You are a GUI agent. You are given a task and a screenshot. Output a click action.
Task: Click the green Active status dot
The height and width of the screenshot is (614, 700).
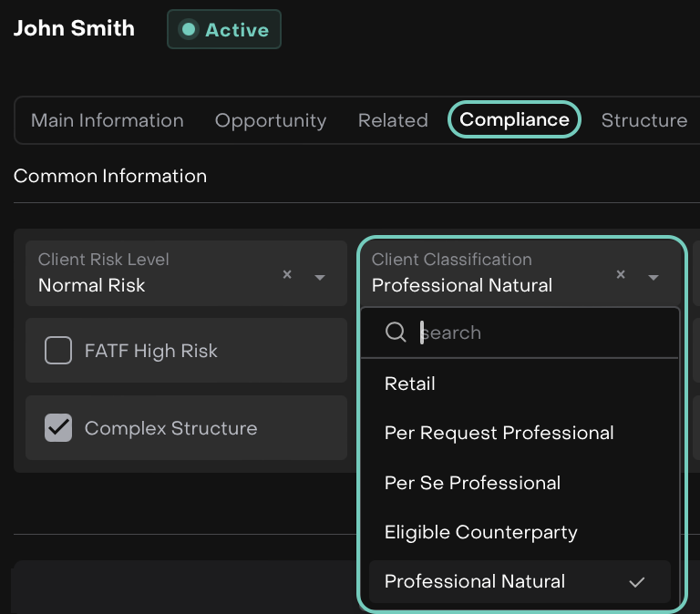click(189, 30)
